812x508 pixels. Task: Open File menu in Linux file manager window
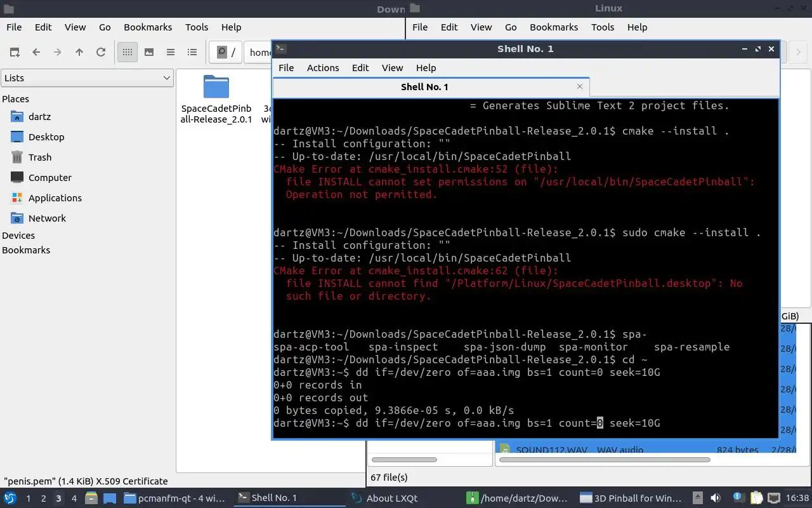420,27
